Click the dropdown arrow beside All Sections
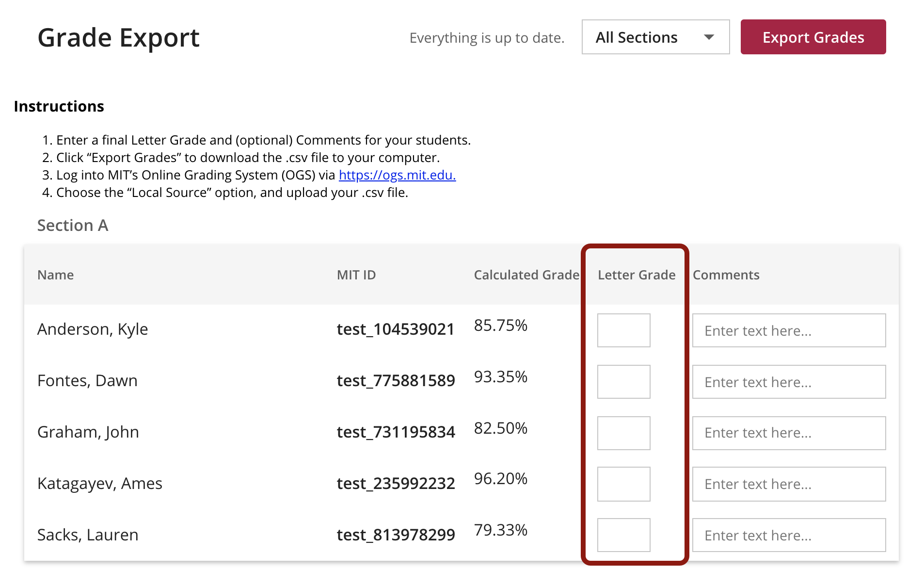924x586 pixels. click(x=709, y=37)
